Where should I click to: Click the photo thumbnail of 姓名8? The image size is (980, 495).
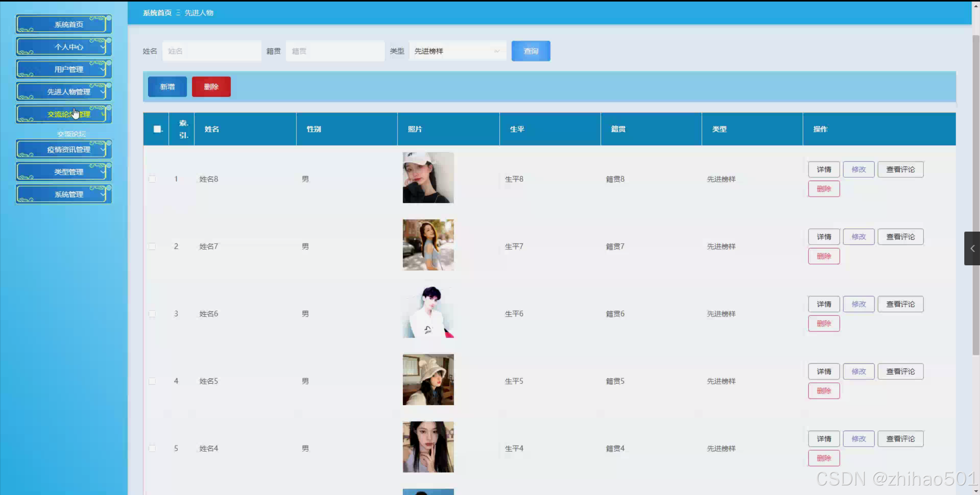[x=428, y=178]
